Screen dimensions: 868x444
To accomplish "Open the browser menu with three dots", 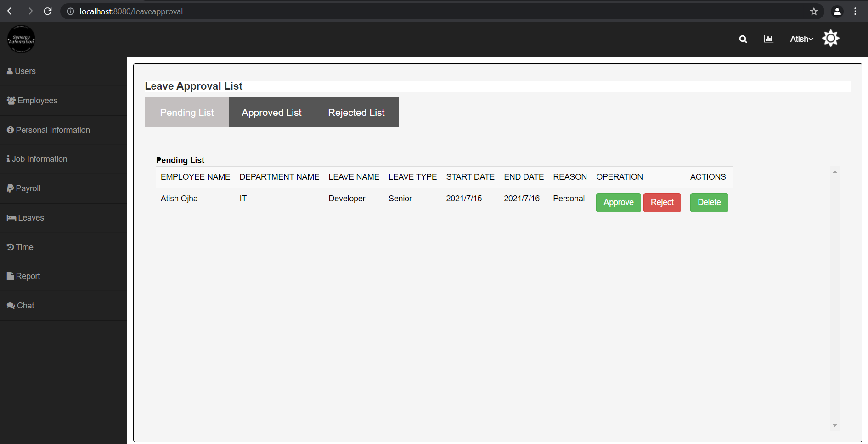I will (855, 11).
